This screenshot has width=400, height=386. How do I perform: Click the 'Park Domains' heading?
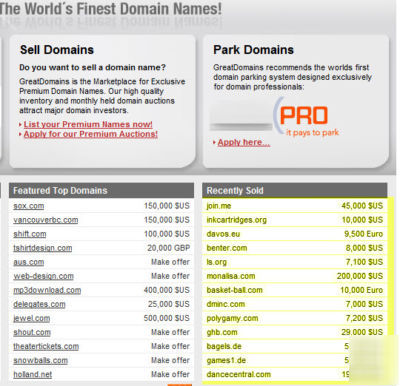[253, 50]
